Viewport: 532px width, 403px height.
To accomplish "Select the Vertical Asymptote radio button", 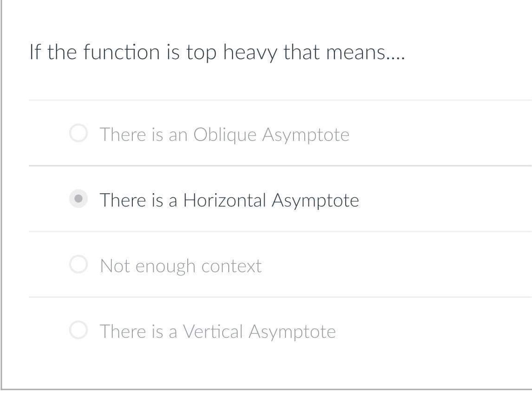I will click(x=78, y=331).
